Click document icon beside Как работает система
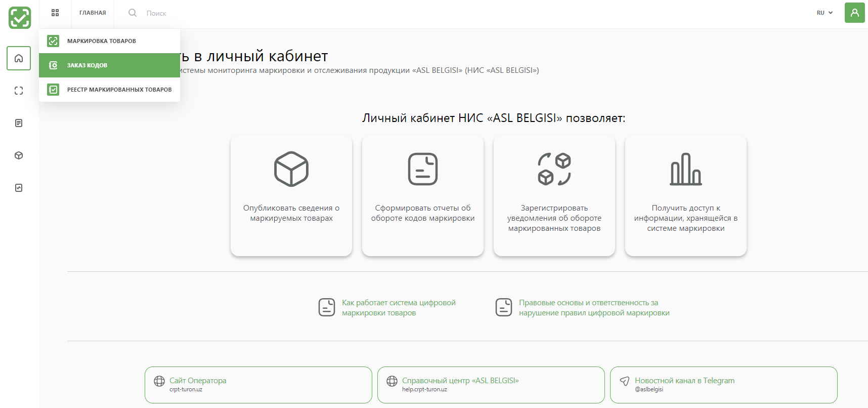This screenshot has height=408, width=868. pos(327,307)
